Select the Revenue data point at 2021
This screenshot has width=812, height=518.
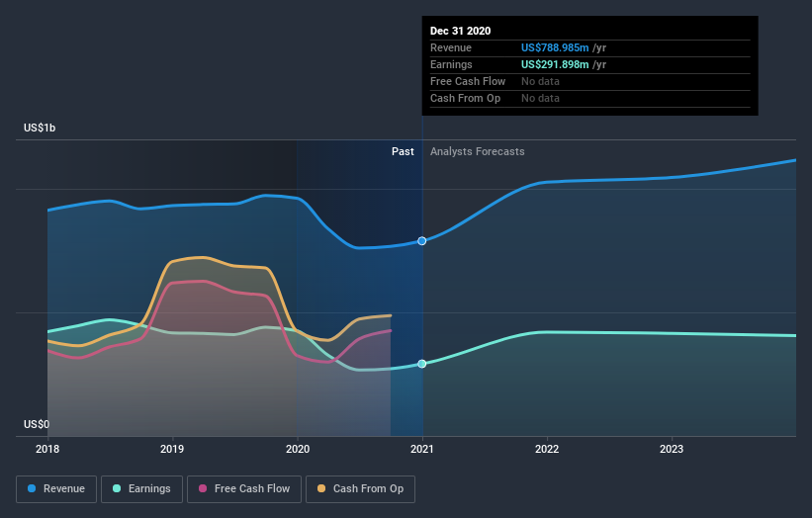point(422,240)
